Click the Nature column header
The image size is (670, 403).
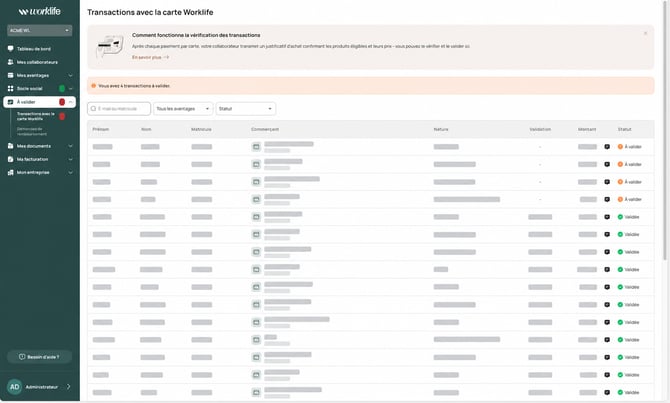point(441,129)
